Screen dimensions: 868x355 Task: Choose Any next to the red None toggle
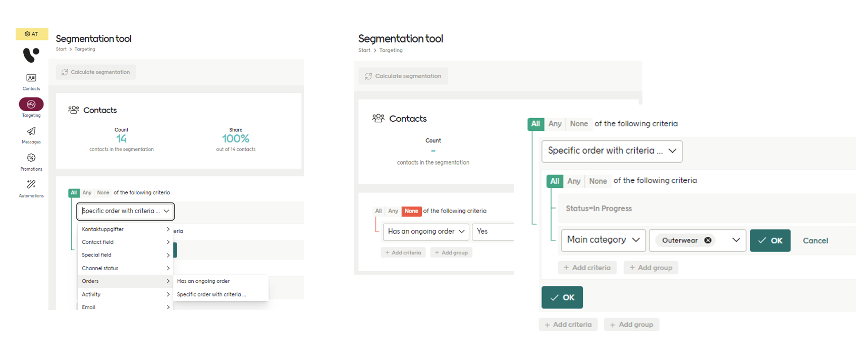(x=393, y=211)
